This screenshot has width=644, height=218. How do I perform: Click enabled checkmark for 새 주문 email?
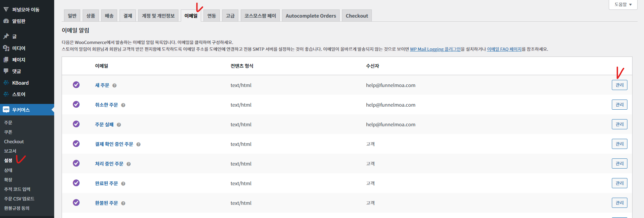tap(76, 85)
